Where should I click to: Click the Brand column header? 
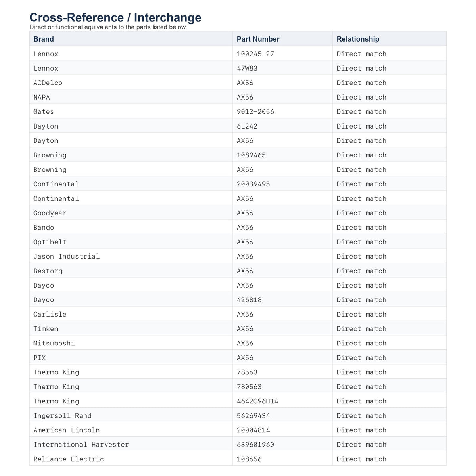click(131, 39)
